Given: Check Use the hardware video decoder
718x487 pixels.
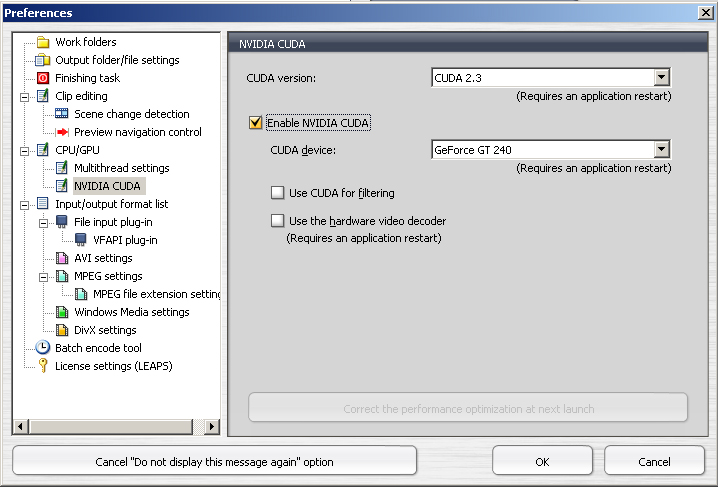Looking at the screenshot, I should pyautogui.click(x=277, y=221).
